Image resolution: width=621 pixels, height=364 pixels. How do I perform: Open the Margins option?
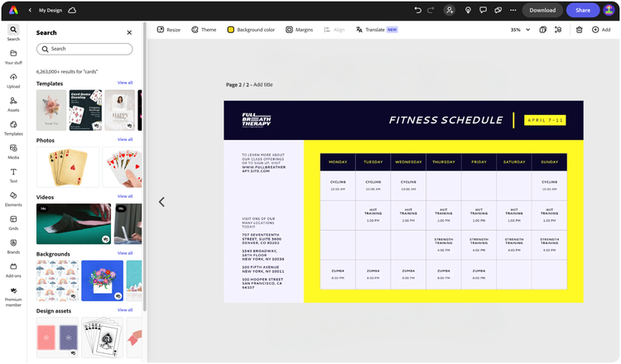click(300, 30)
